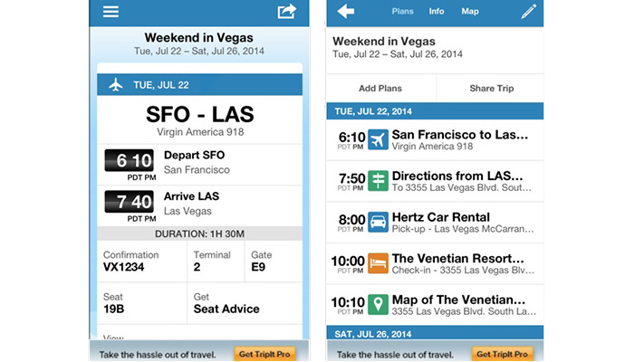Tap the pencil edit icon
Image resolution: width=644 pixels, height=362 pixels.
pos(528,12)
